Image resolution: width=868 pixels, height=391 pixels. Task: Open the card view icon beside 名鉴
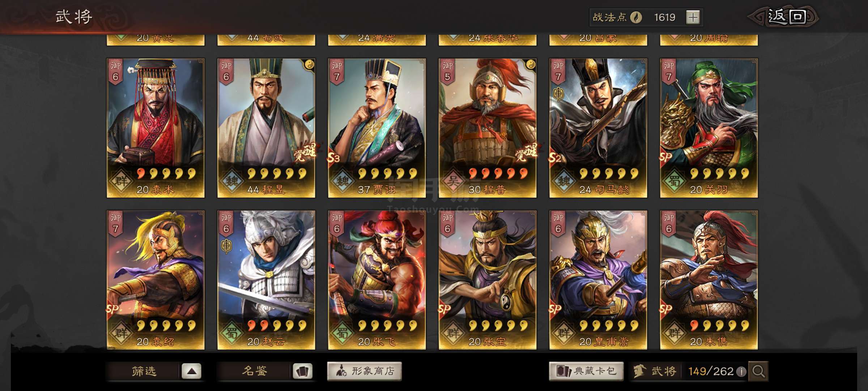tap(302, 371)
